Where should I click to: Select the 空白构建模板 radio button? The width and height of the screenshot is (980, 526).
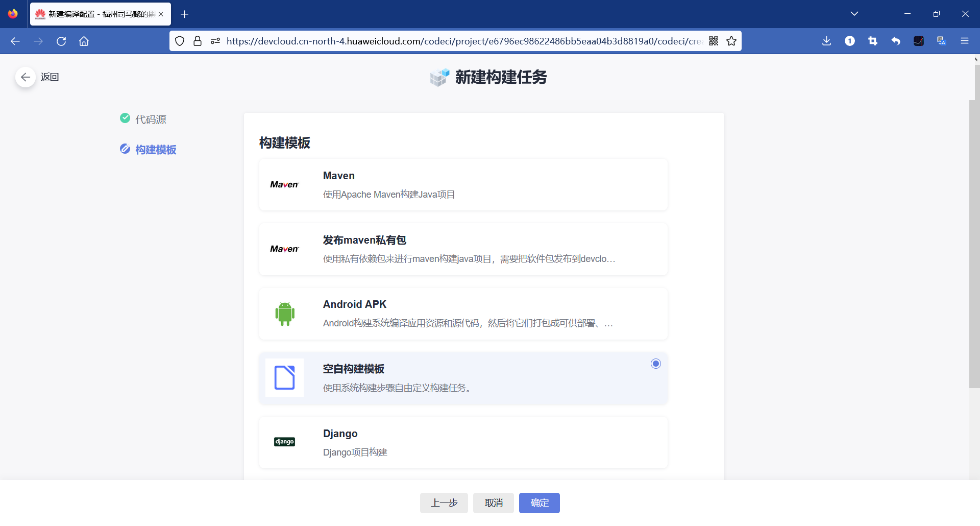click(x=656, y=364)
